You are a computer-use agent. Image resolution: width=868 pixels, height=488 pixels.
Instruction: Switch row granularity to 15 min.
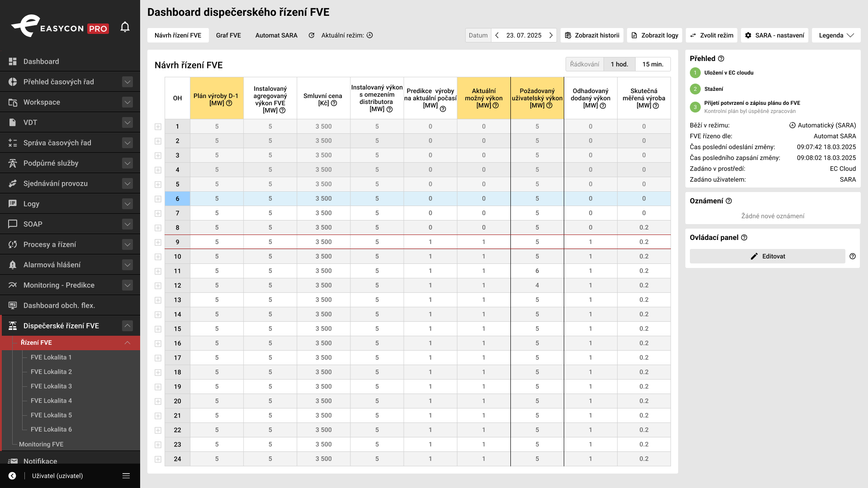point(653,64)
